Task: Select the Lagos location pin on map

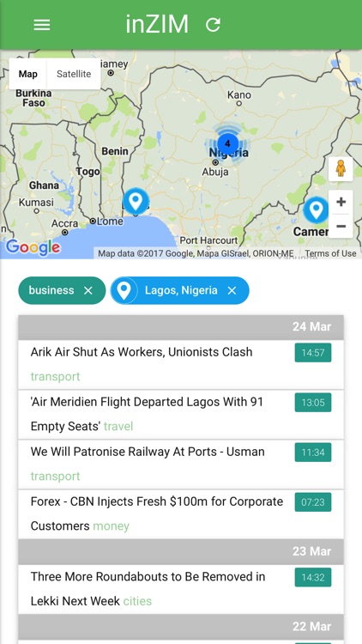Action: coord(136,201)
